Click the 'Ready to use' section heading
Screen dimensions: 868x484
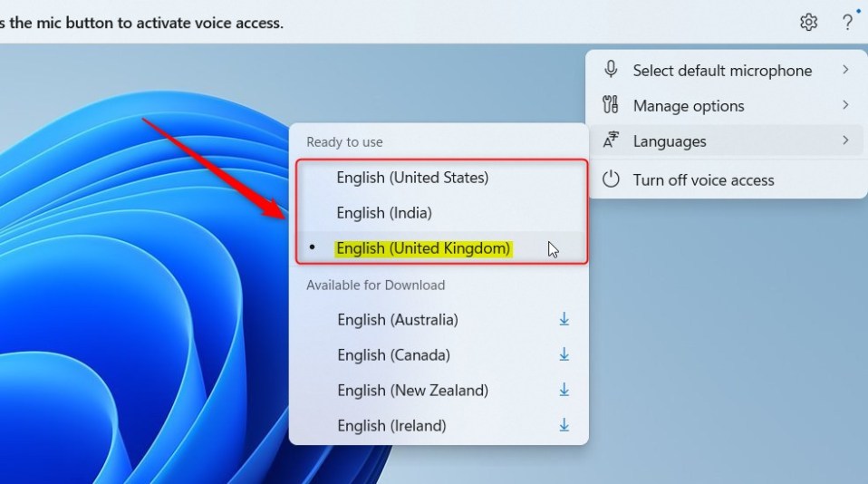344,141
